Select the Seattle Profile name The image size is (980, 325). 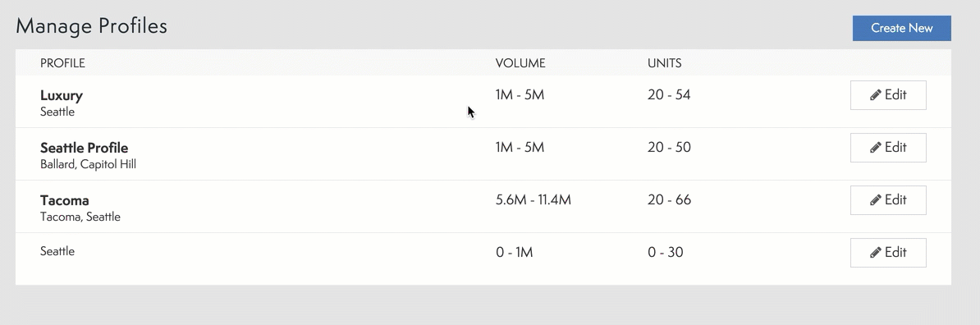coord(84,148)
